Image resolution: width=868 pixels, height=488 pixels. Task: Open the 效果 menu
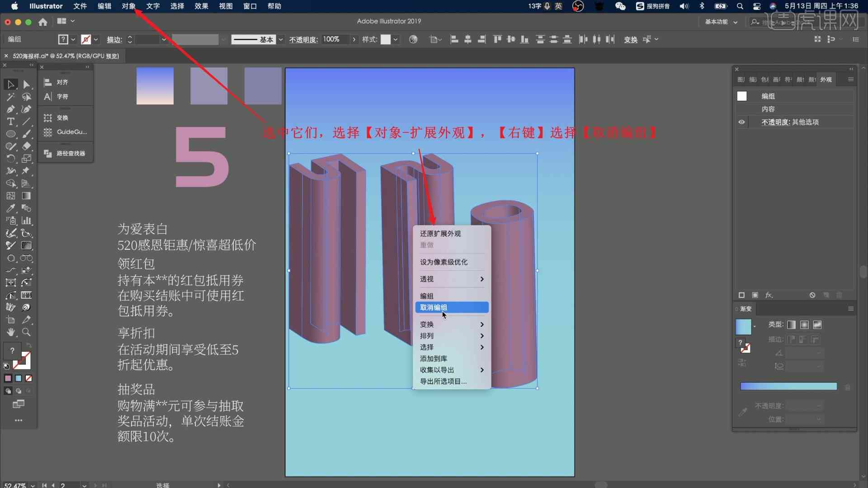201,6
